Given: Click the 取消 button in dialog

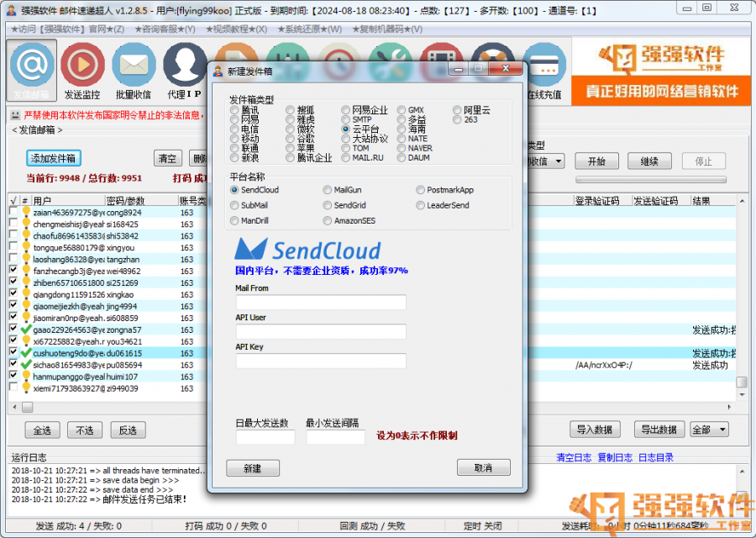Looking at the screenshot, I should [x=484, y=467].
